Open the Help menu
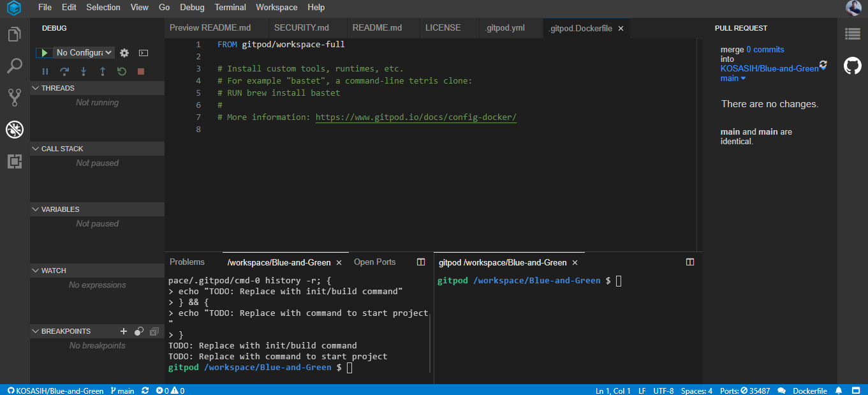Viewport: 868px width, 395px height. coord(316,8)
